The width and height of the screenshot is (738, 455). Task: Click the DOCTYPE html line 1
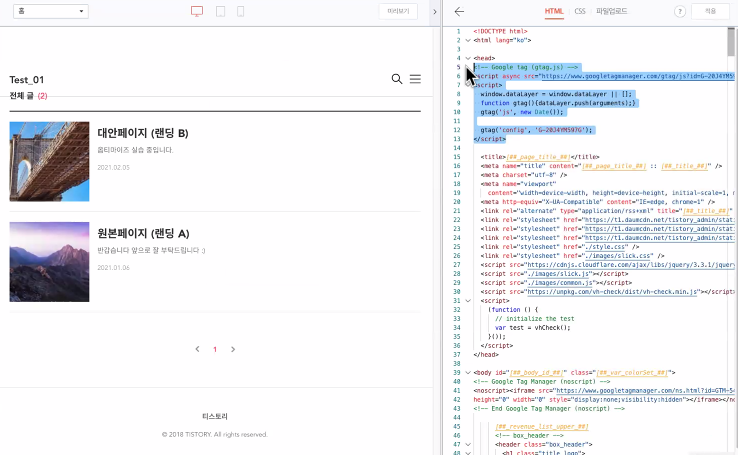[500, 32]
